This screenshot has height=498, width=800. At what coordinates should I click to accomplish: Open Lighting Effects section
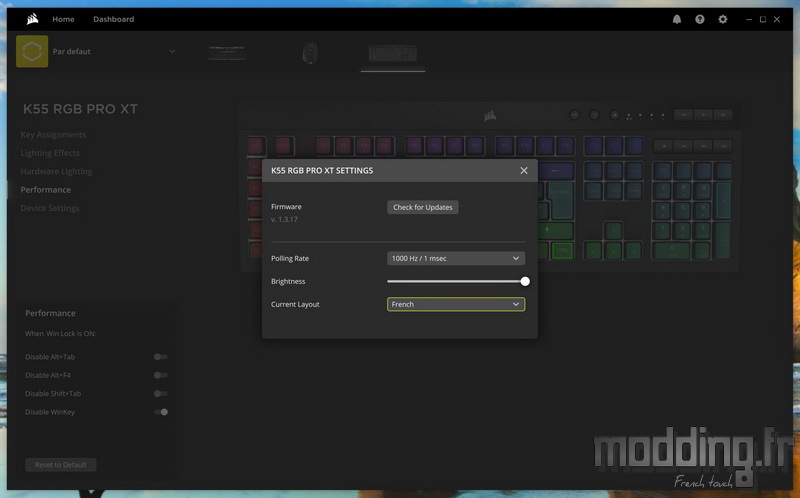tap(50, 153)
